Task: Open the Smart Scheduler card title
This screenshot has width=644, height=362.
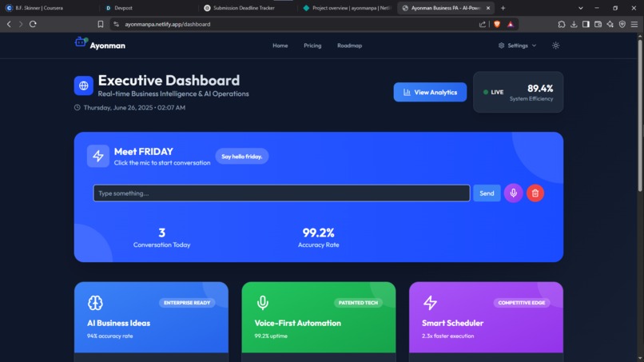Action: coord(452,323)
